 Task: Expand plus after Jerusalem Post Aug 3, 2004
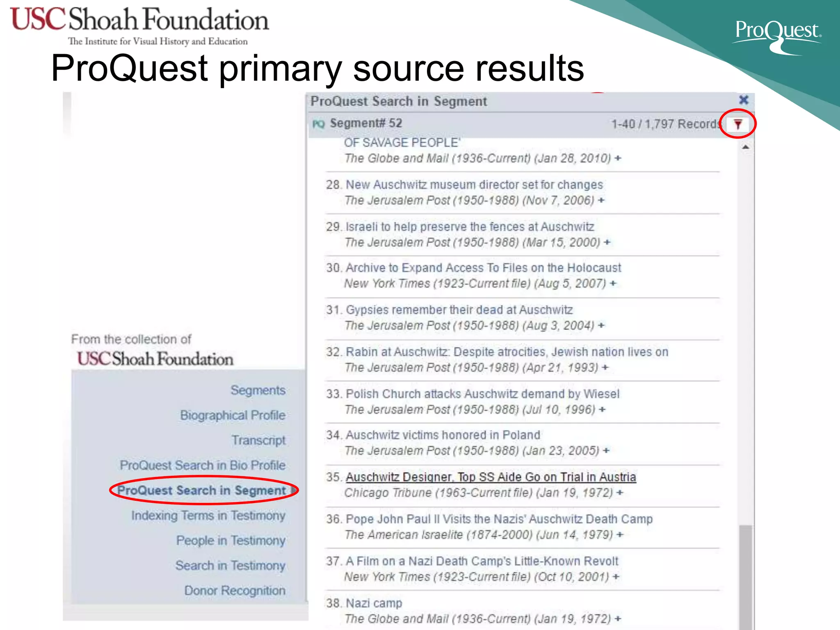coord(601,325)
